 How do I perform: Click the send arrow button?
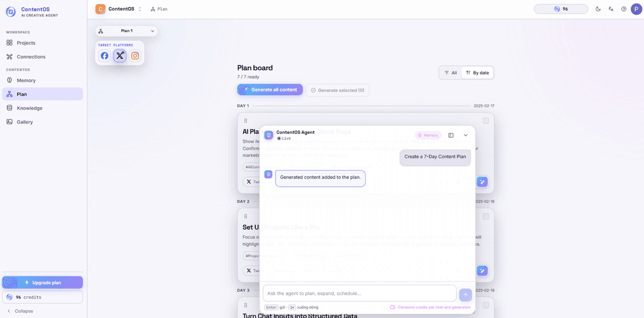pyautogui.click(x=465, y=295)
